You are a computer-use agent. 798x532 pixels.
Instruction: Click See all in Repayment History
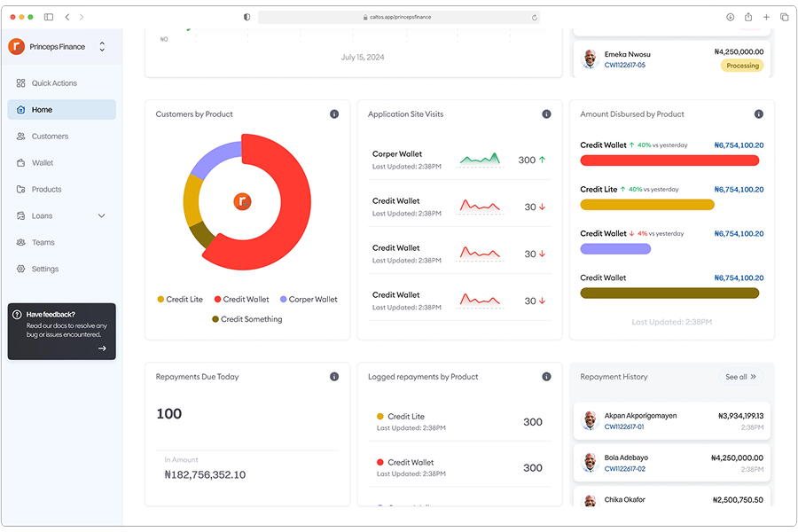click(x=740, y=377)
